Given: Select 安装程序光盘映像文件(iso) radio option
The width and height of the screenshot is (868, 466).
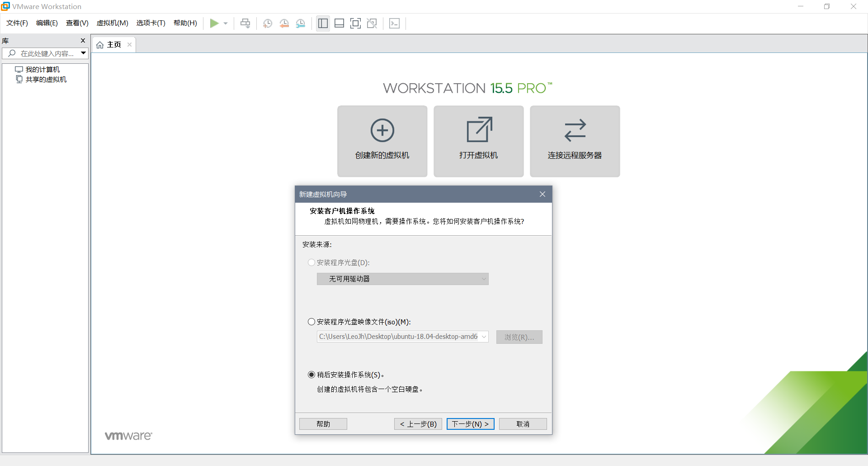Looking at the screenshot, I should [x=311, y=322].
